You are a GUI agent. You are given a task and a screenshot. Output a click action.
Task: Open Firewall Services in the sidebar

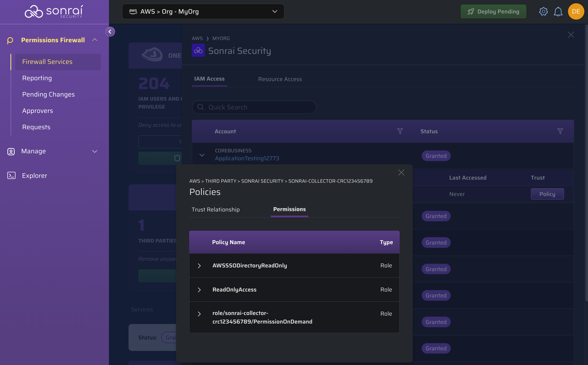tap(58, 62)
